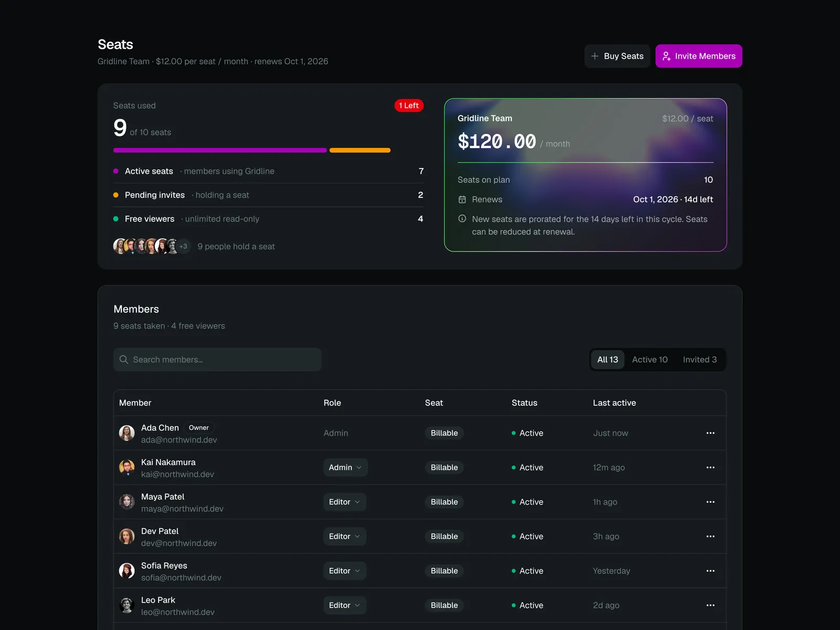Viewport: 840px width, 630px height.
Task: Show All 13 members tab
Action: tap(607, 360)
